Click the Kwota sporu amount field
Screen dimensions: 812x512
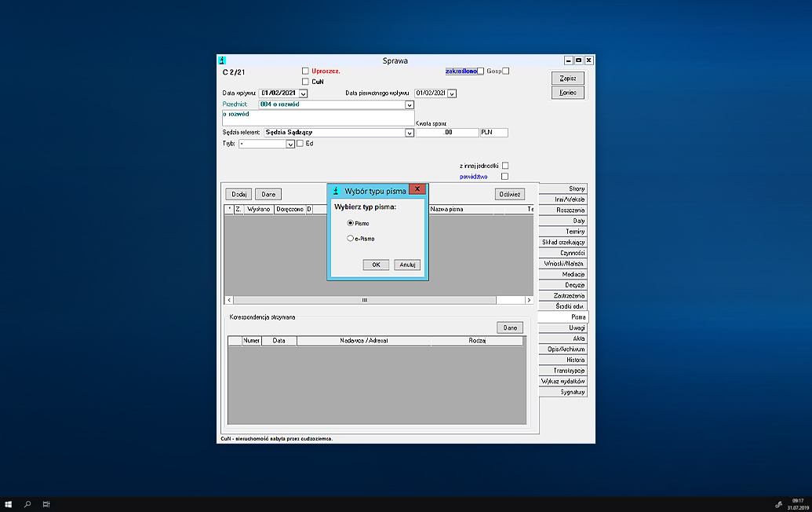point(447,133)
